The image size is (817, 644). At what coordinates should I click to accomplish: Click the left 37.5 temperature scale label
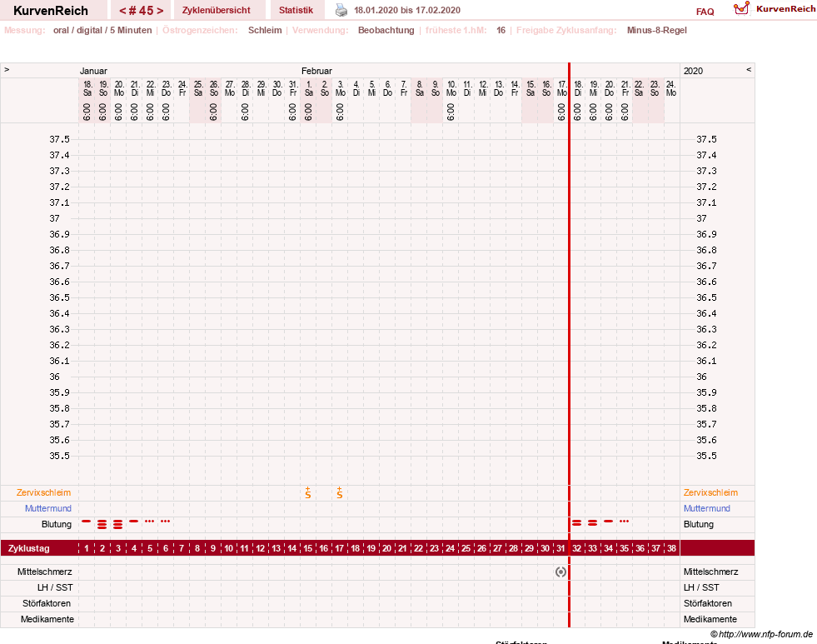click(59, 139)
